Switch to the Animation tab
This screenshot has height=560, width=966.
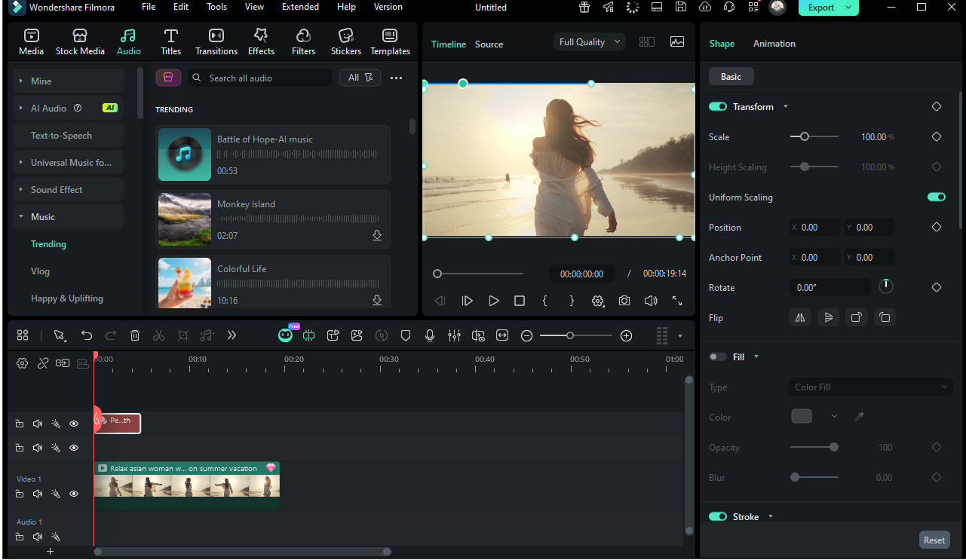tap(774, 43)
